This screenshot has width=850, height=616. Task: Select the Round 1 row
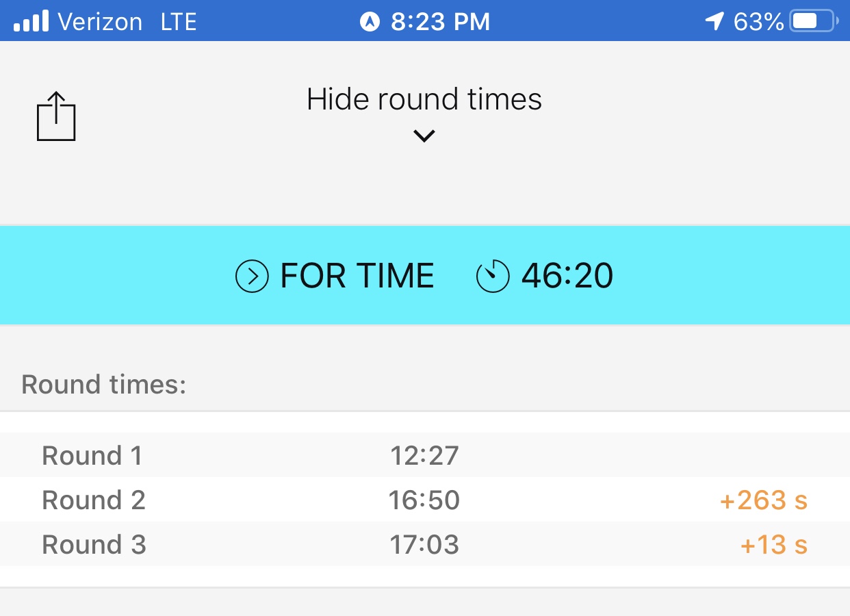tap(92, 456)
